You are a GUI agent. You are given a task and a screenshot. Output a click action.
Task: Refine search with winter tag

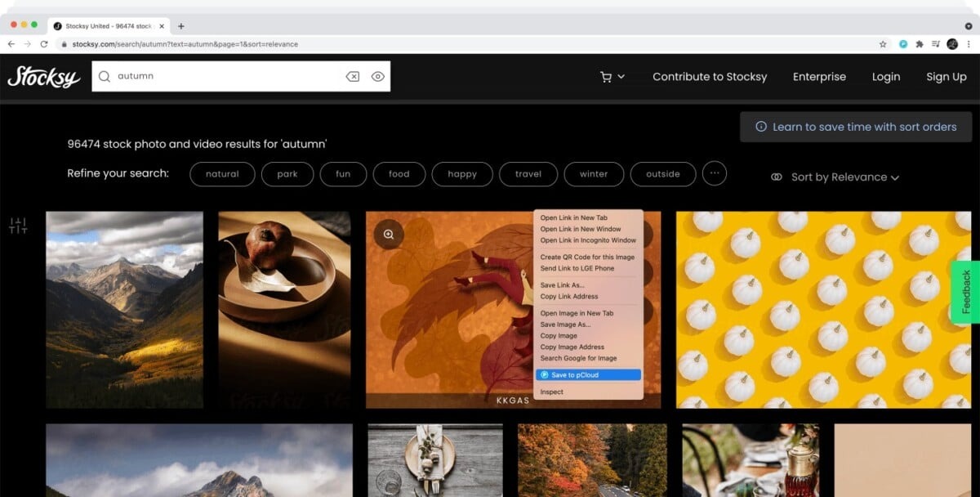click(594, 174)
